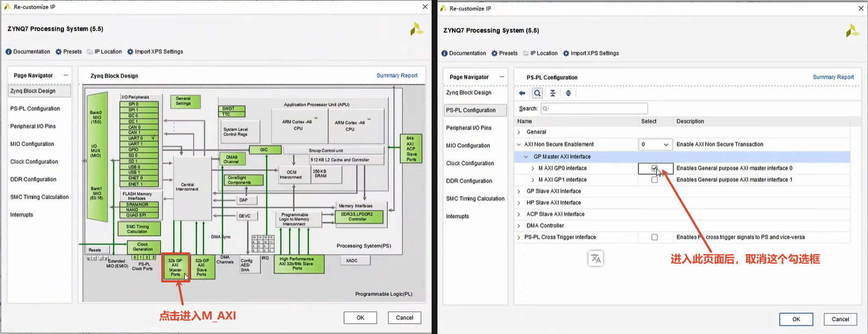Viewport: 868px width, 334px height.
Task: Open Zynq Block Design page in the right window navigator
Action: 469,92
